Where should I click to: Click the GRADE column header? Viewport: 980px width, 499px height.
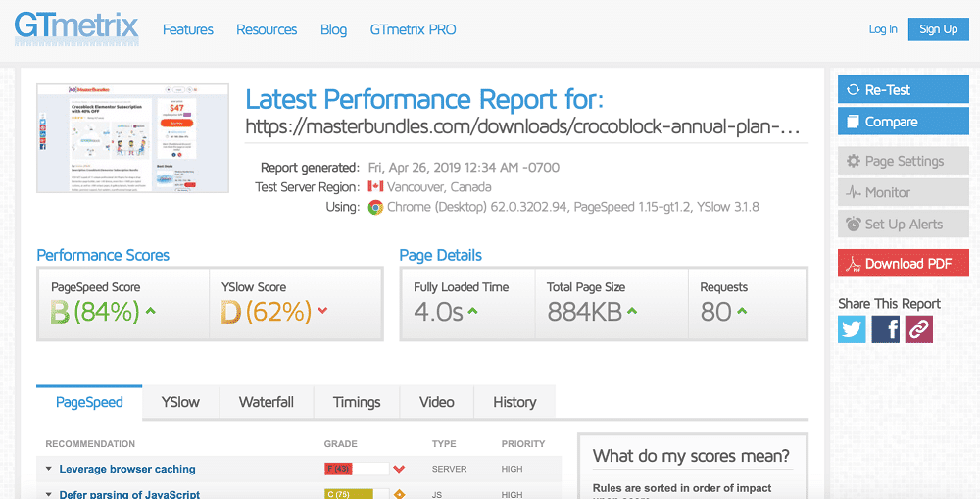pyautogui.click(x=341, y=444)
